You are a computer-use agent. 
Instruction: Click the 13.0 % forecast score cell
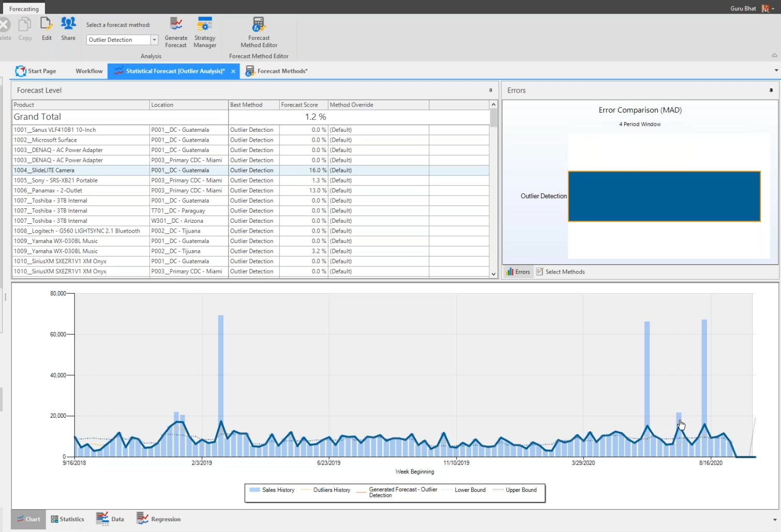coord(304,190)
